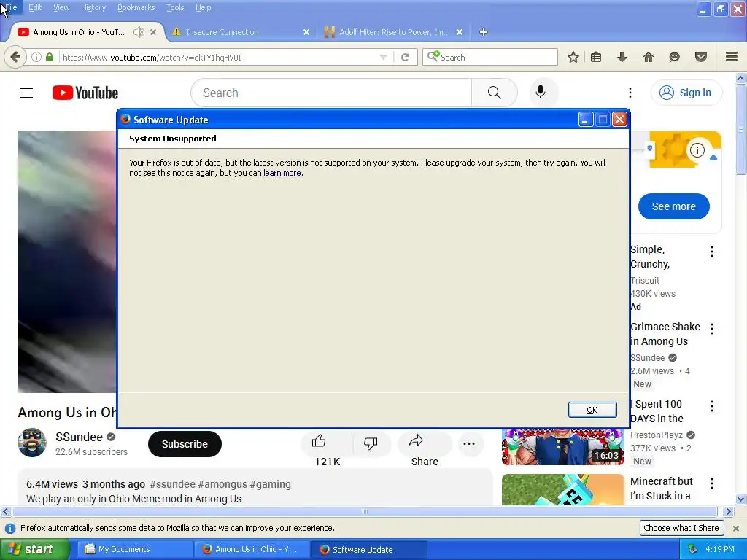Click the YouTube URL address field
The height and width of the screenshot is (560, 747).
219,58
